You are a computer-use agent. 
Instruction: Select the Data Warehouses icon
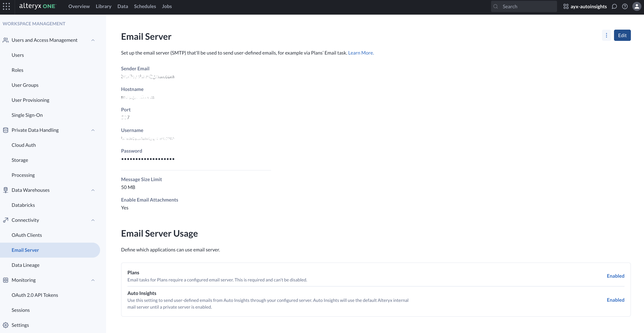coord(6,190)
